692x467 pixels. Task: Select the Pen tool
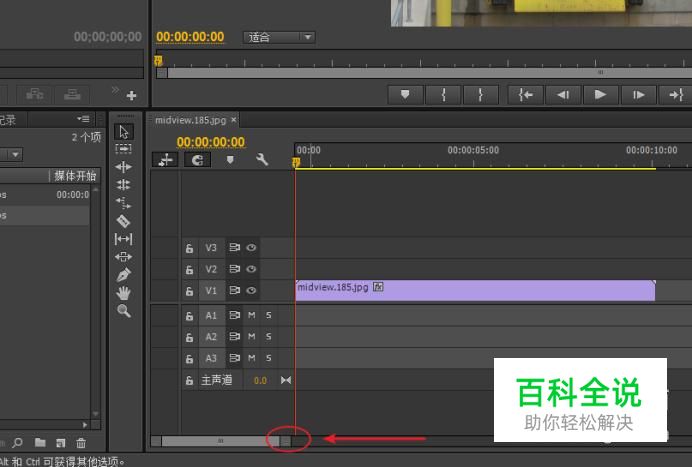pos(124,275)
